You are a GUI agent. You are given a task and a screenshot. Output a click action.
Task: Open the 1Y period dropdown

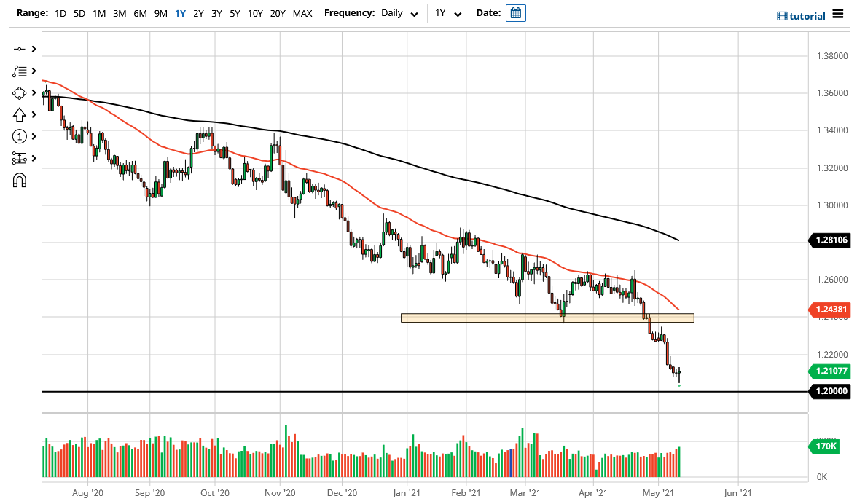(x=447, y=13)
